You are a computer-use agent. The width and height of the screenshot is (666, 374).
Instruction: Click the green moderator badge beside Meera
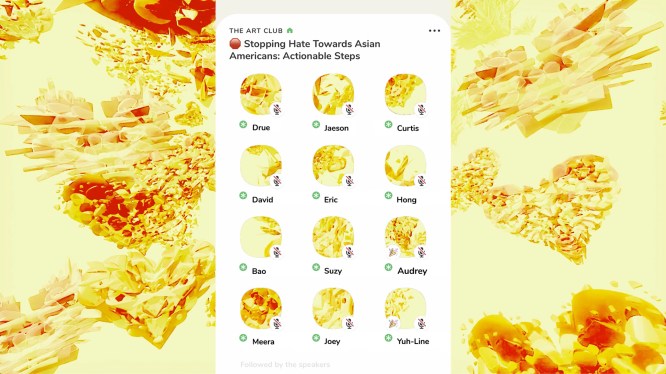pos(243,338)
